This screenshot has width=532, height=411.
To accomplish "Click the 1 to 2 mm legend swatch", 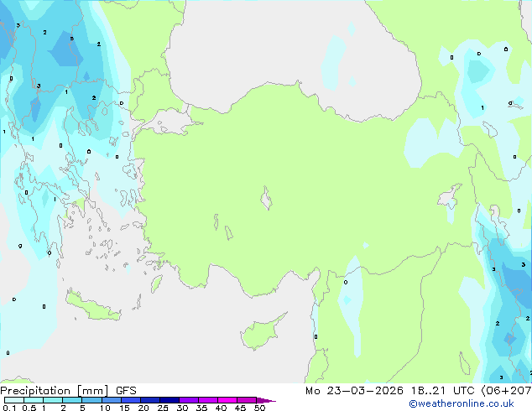I will click(53, 400).
